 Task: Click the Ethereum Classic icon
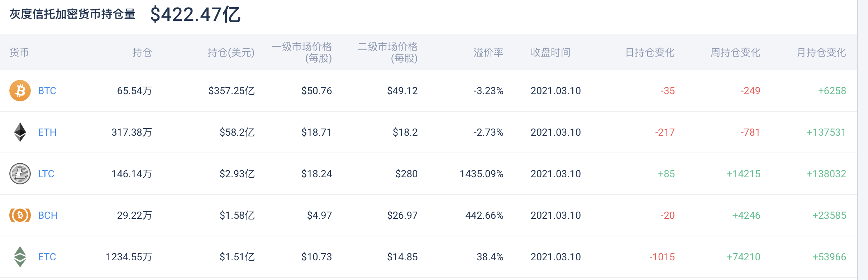(x=20, y=257)
